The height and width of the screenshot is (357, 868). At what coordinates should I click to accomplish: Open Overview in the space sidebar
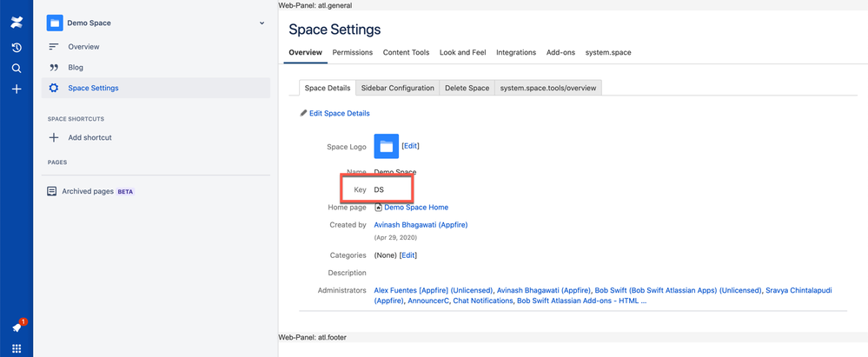coord(83,47)
